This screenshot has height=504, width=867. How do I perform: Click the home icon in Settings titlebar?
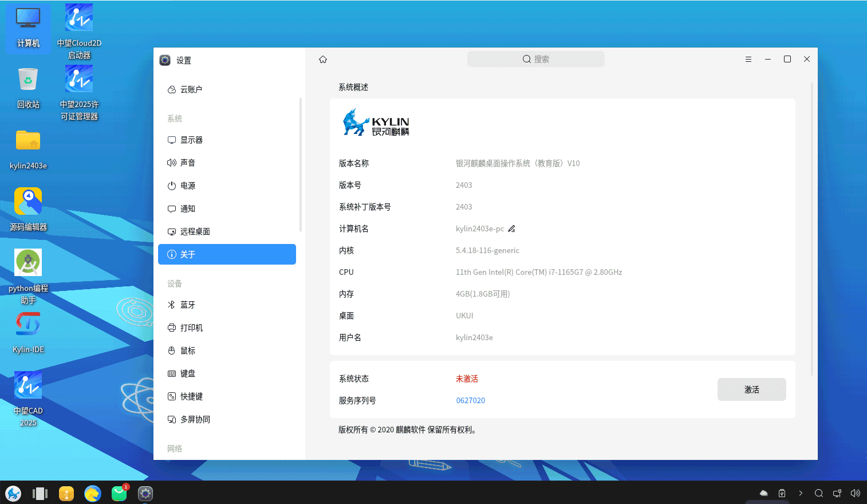coord(322,59)
